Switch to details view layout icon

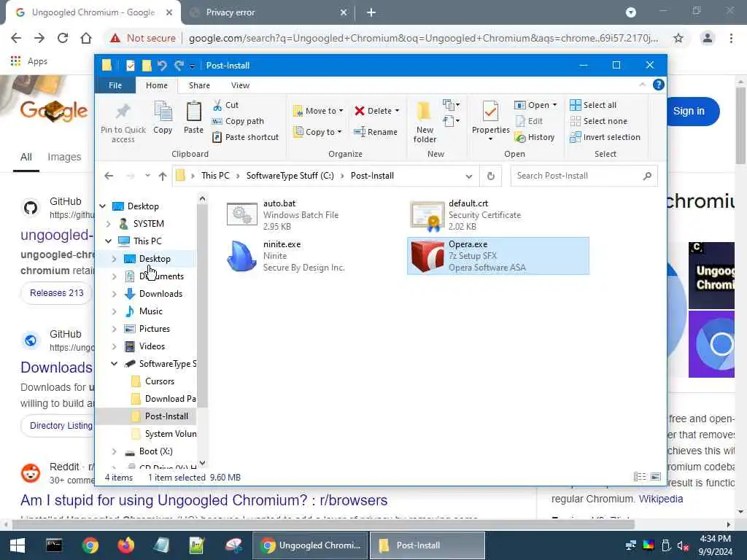click(640, 477)
